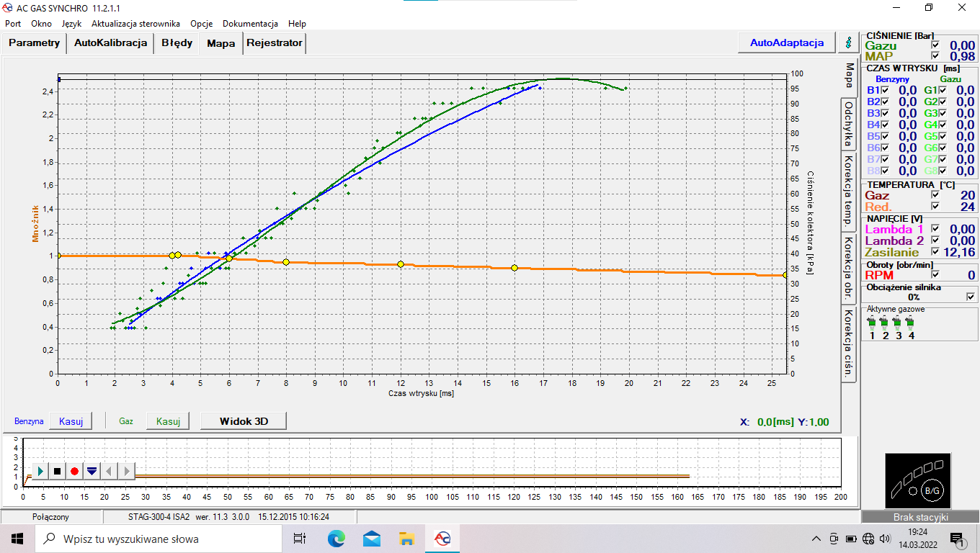Stop the recorder with the black square button
Image resolution: width=980 pixels, height=553 pixels.
pos(57,471)
